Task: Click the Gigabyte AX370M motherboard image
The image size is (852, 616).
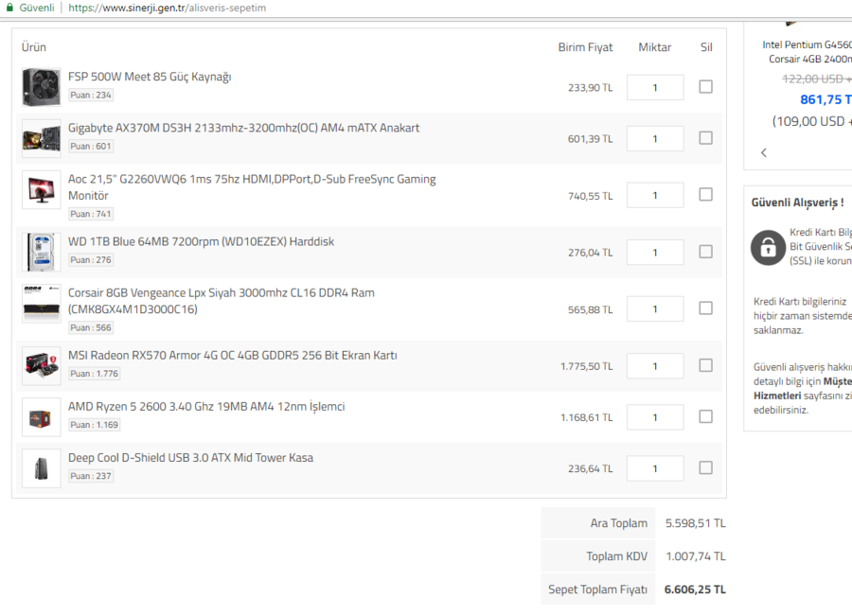Action: click(x=41, y=138)
